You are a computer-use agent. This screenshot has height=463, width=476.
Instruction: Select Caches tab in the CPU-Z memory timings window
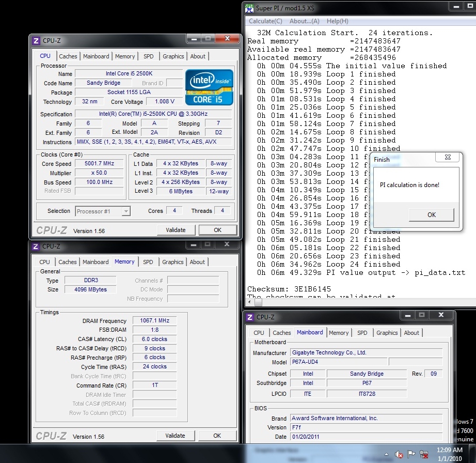68,262
